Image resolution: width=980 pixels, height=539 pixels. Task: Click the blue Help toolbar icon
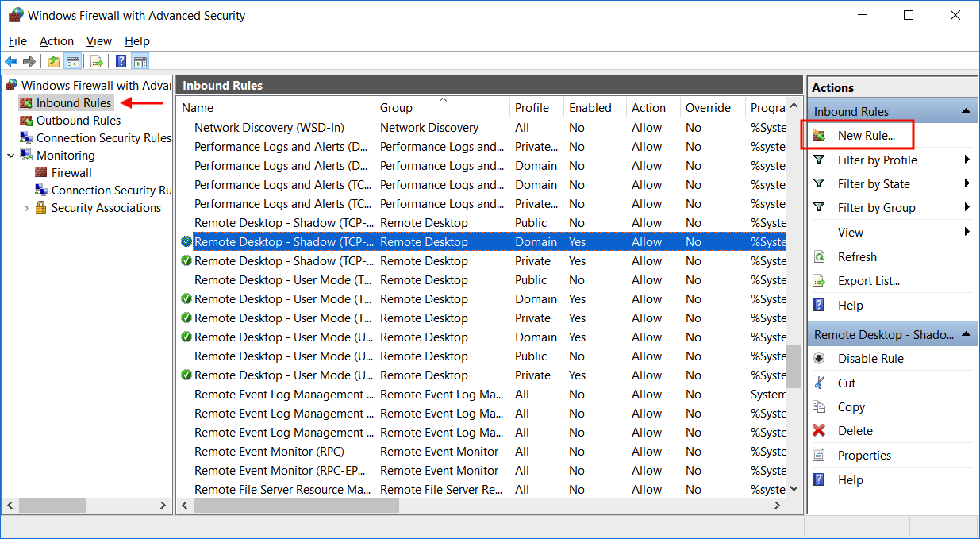121,62
